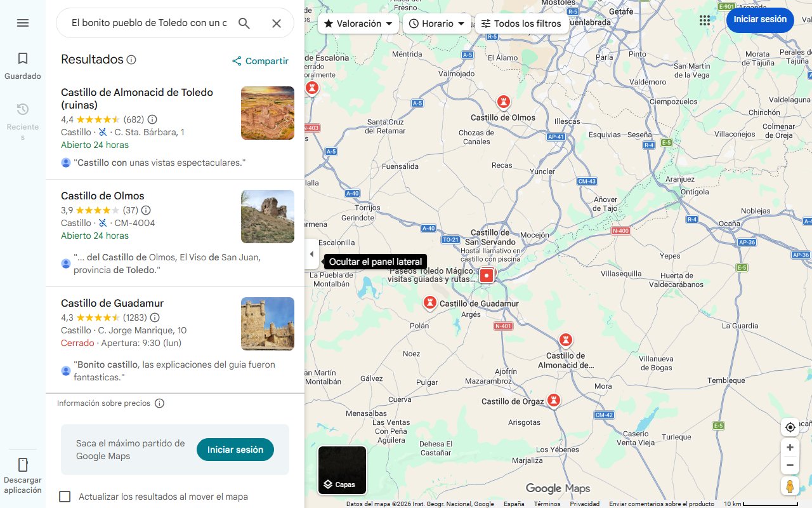Open the Google apps grid
This screenshot has height=508, width=812.
705,20
